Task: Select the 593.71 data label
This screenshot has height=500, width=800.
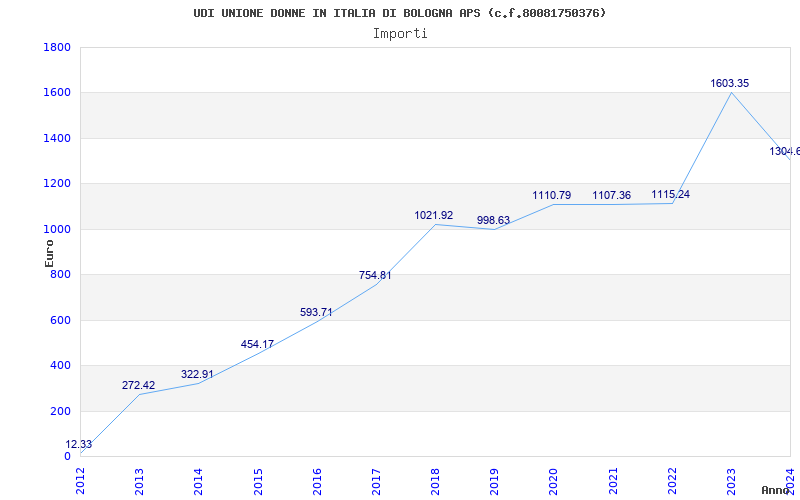Action: pos(316,312)
